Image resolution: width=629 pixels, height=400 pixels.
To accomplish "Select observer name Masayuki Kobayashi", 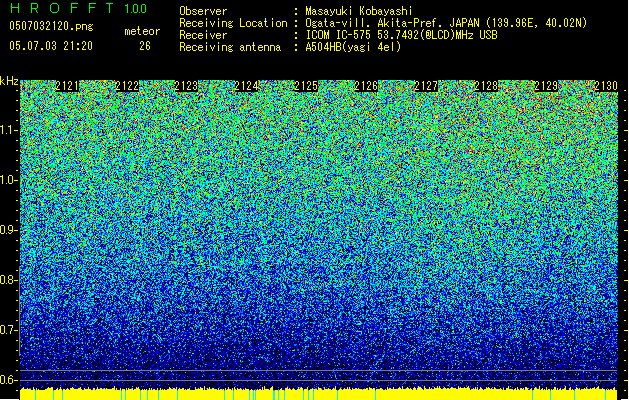I will [x=359, y=11].
